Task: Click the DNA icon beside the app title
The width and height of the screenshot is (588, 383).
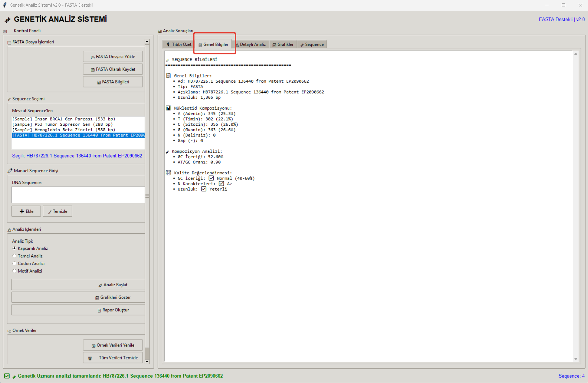Action: click(x=7, y=20)
